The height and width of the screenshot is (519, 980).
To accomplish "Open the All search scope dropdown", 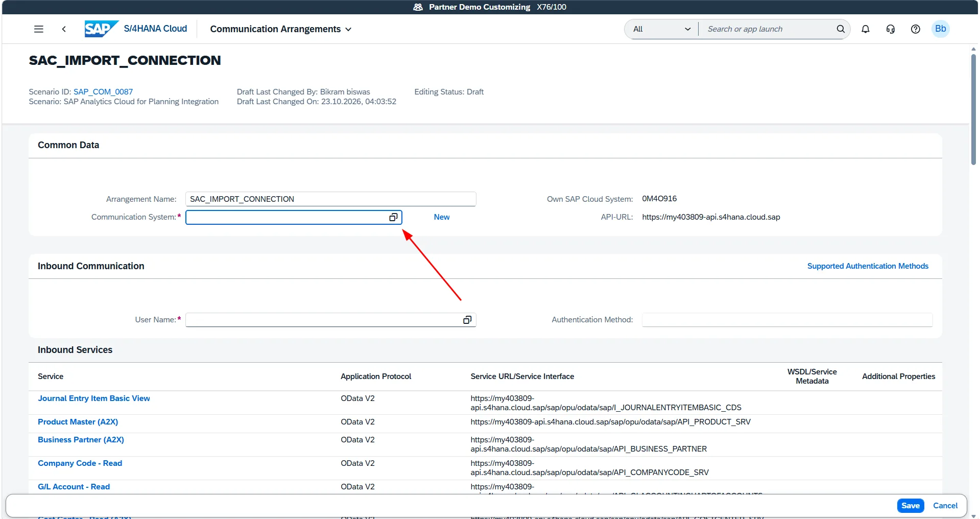I will pos(661,29).
